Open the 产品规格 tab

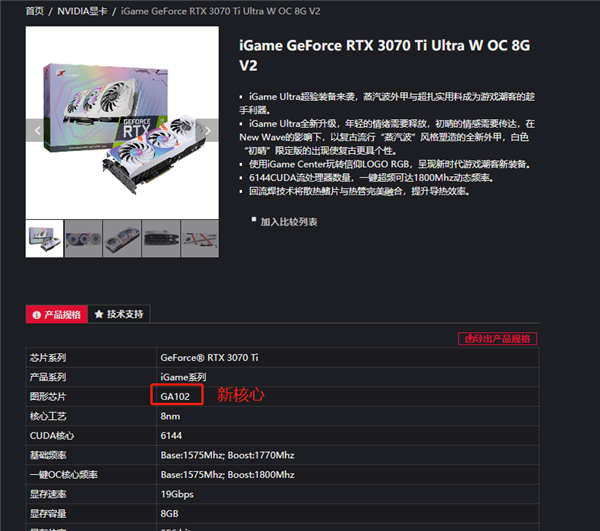pyautogui.click(x=57, y=314)
